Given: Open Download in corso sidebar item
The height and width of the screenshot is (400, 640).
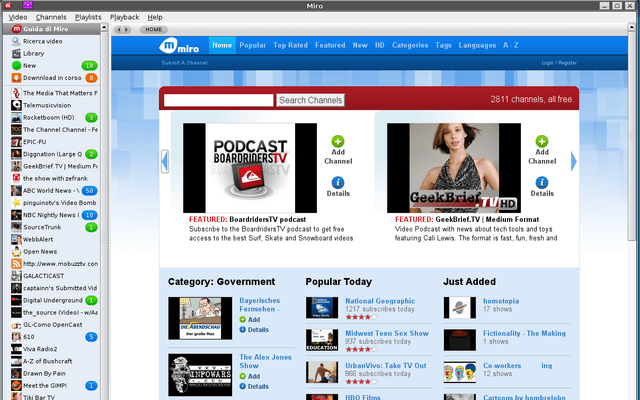Looking at the screenshot, I should click(x=51, y=78).
